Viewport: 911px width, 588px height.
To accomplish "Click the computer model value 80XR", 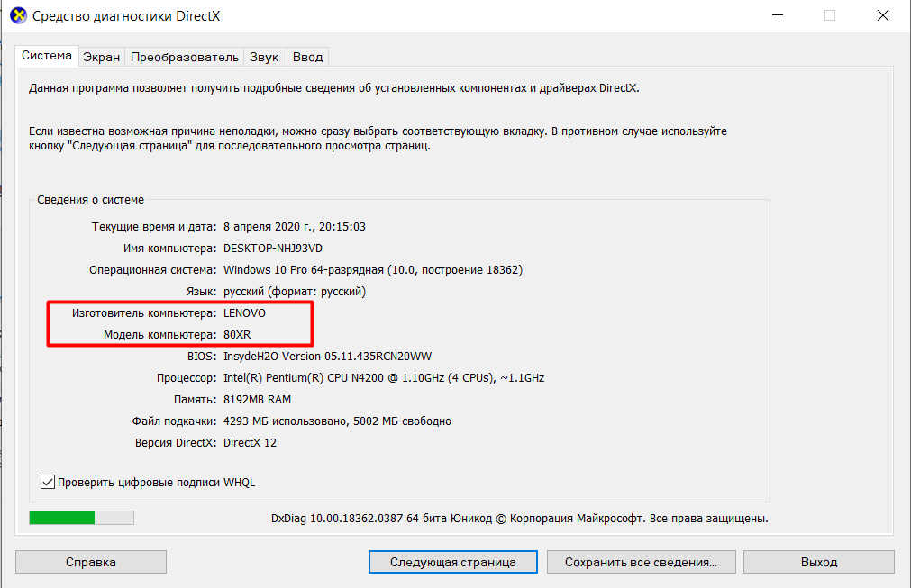I will 237,335.
